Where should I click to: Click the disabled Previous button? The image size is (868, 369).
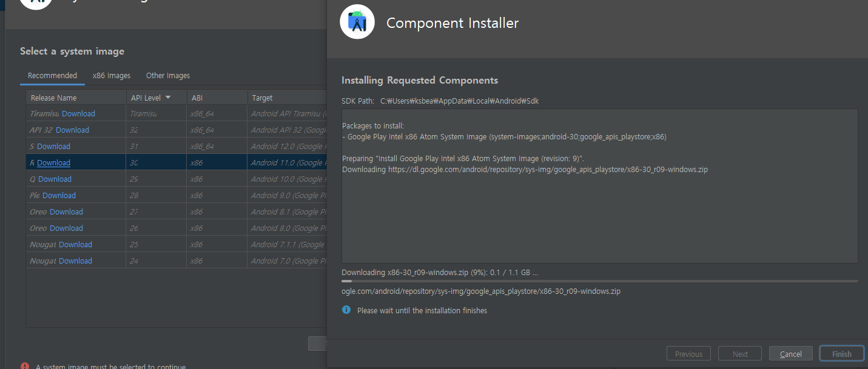click(x=688, y=354)
